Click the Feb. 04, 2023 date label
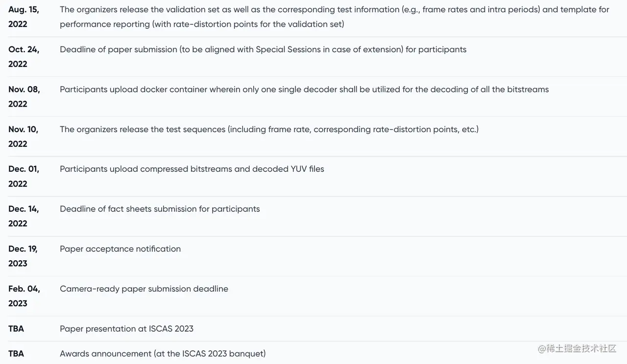The image size is (627, 364). coord(24,296)
